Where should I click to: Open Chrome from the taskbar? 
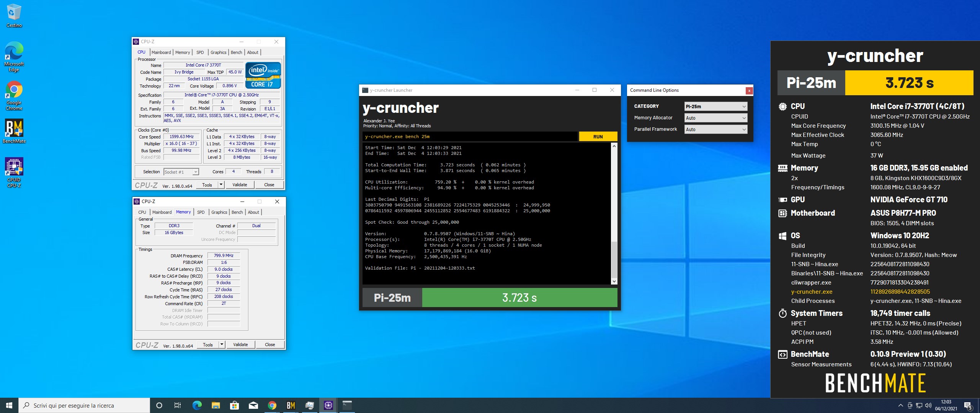pyautogui.click(x=272, y=405)
